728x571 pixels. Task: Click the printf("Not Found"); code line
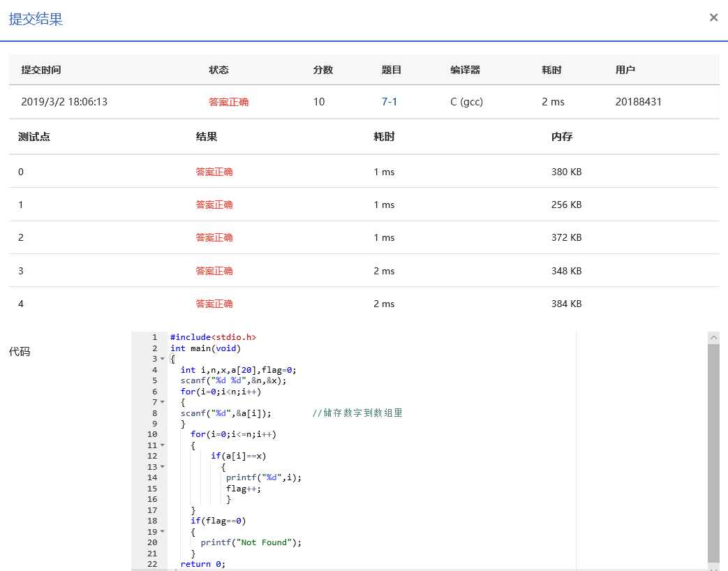[251, 542]
